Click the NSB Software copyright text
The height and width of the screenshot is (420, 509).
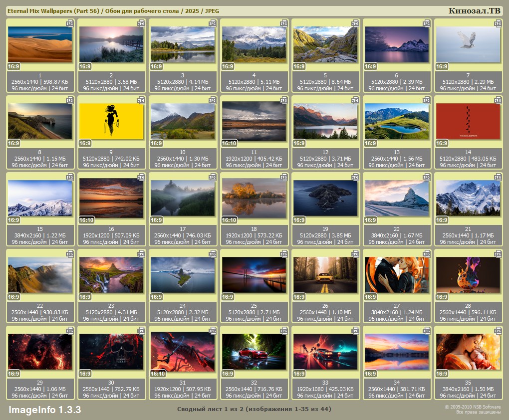[x=473, y=407]
